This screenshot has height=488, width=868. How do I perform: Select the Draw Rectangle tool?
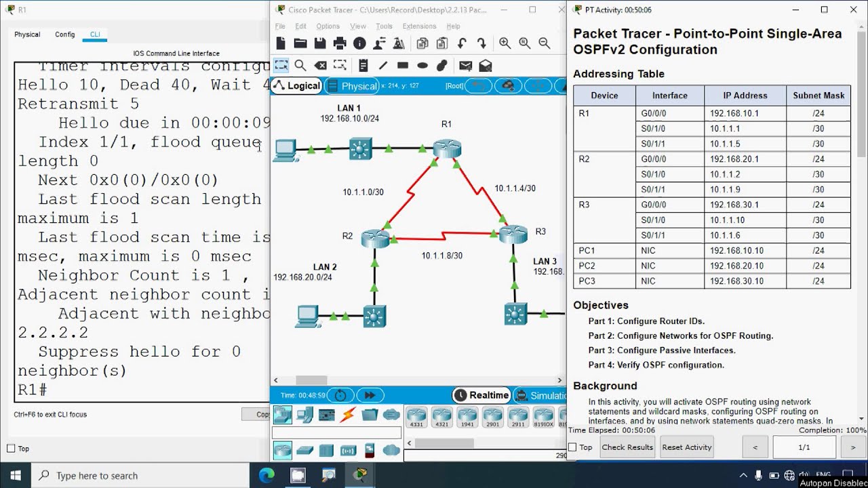click(403, 66)
